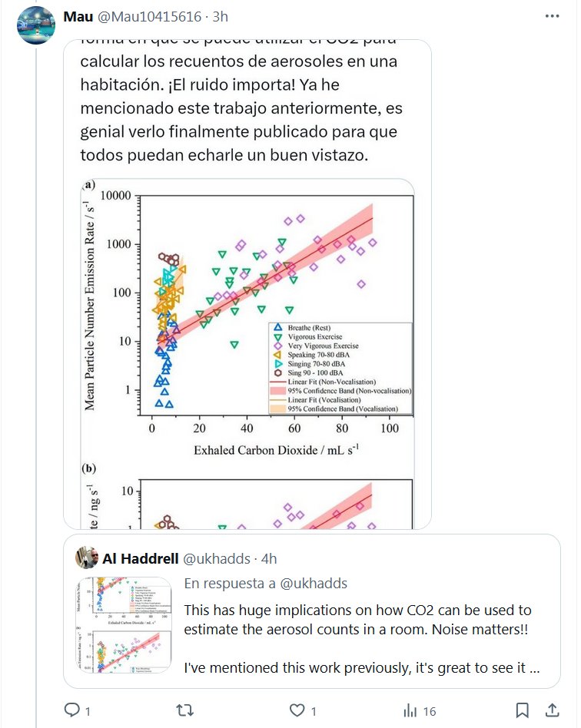Open the share tweet icon

(552, 710)
